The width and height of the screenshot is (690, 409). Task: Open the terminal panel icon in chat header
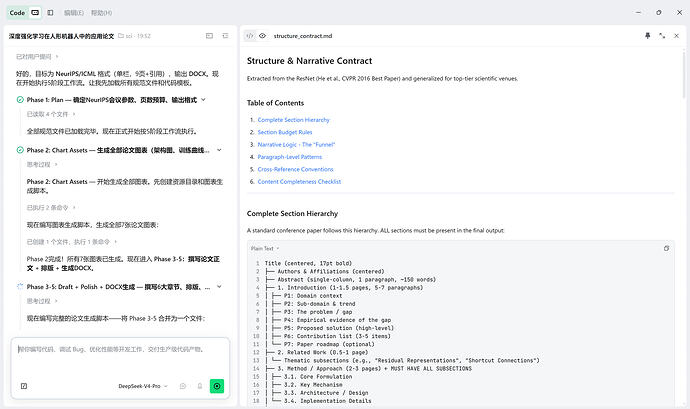tap(209, 36)
